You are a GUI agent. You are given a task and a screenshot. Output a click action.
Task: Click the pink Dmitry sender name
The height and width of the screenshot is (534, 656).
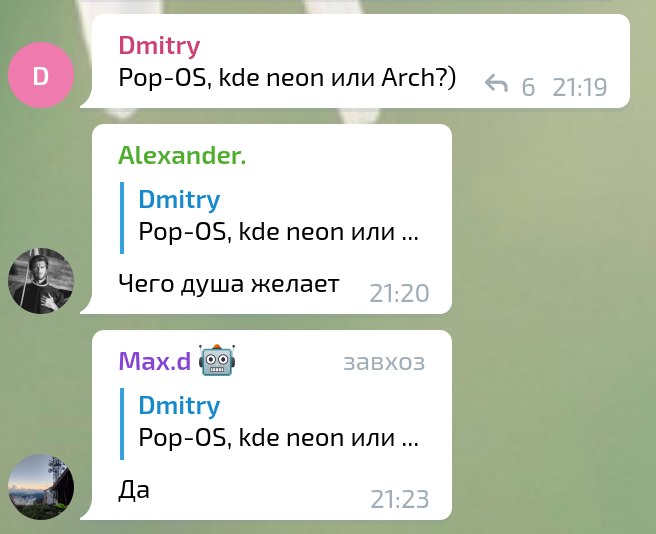pyautogui.click(x=159, y=45)
